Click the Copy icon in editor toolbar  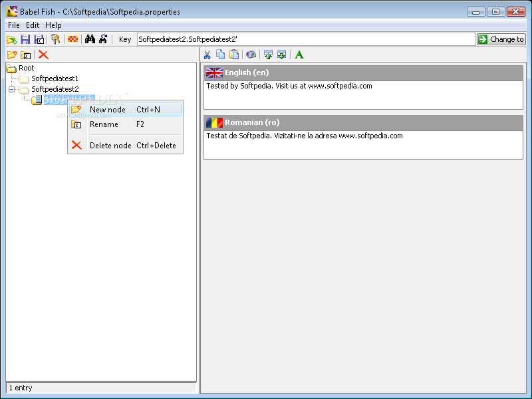pyautogui.click(x=221, y=55)
